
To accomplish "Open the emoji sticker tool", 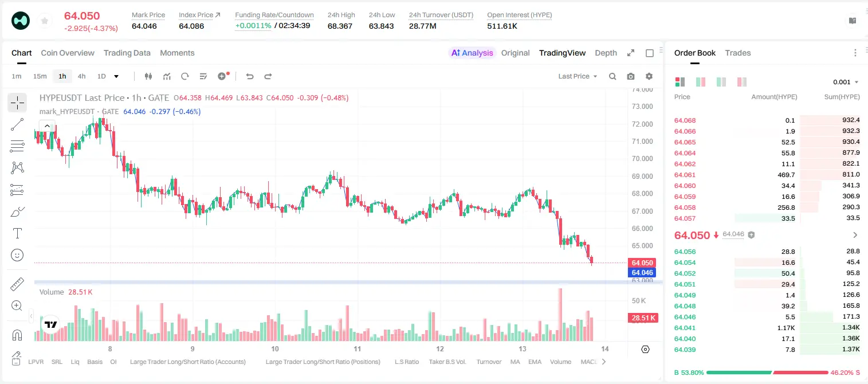I will (x=17, y=255).
